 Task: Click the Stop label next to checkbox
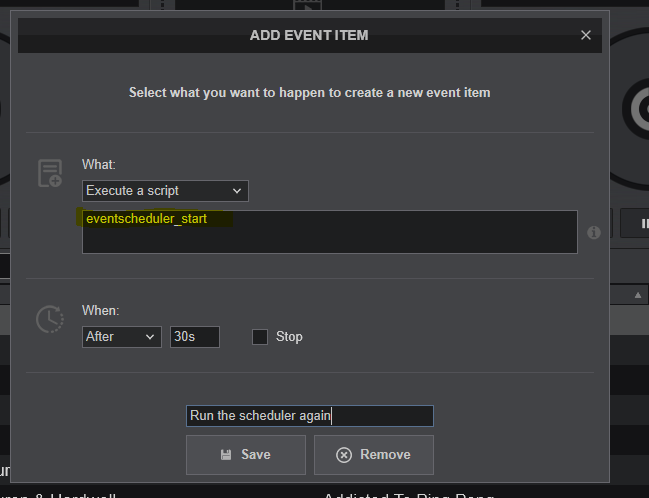coord(289,337)
